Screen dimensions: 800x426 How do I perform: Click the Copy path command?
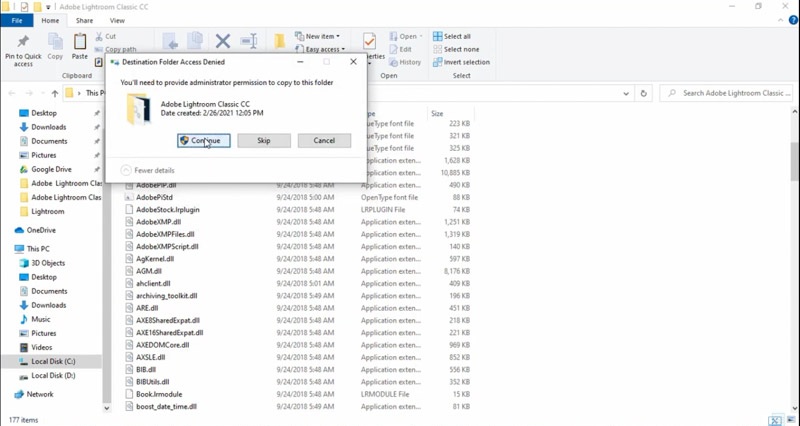(x=116, y=49)
